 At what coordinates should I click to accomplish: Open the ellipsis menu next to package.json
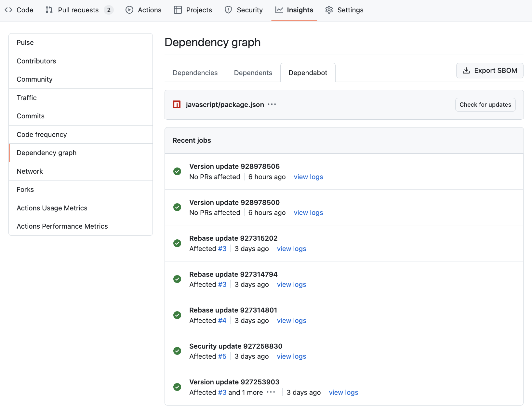click(x=272, y=104)
